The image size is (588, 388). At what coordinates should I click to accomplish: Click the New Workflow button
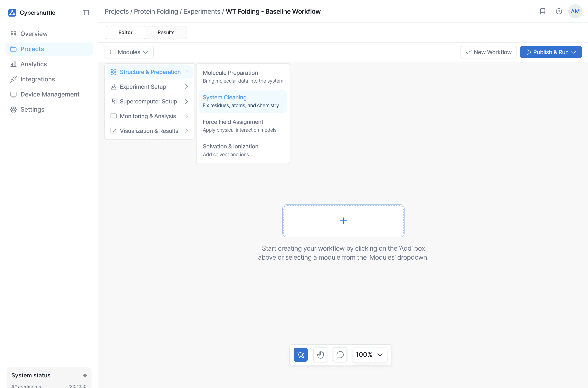488,52
